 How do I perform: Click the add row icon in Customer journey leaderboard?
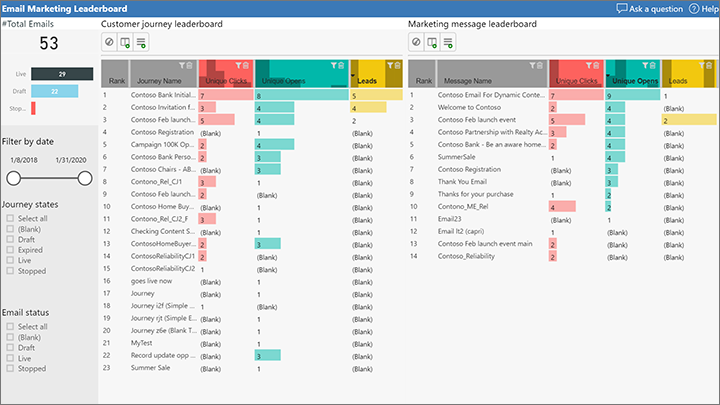pos(141,42)
